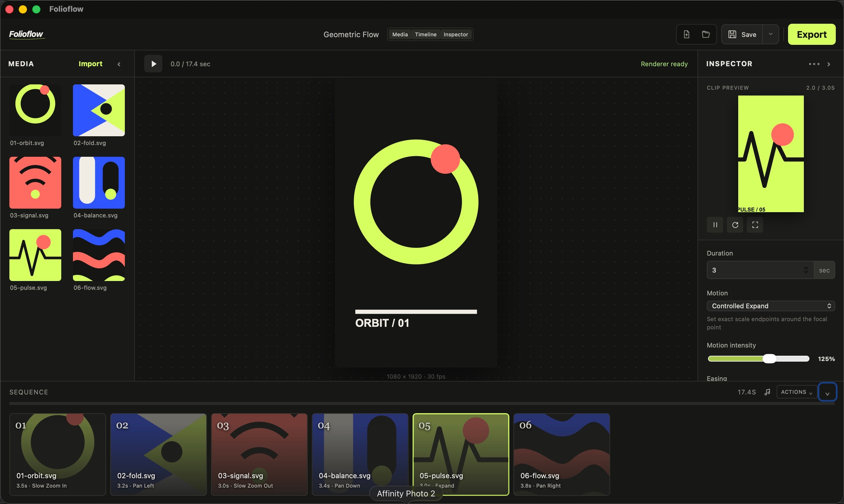Click the sequence timeline progress bar
The height and width of the screenshot is (504, 844).
422,404
